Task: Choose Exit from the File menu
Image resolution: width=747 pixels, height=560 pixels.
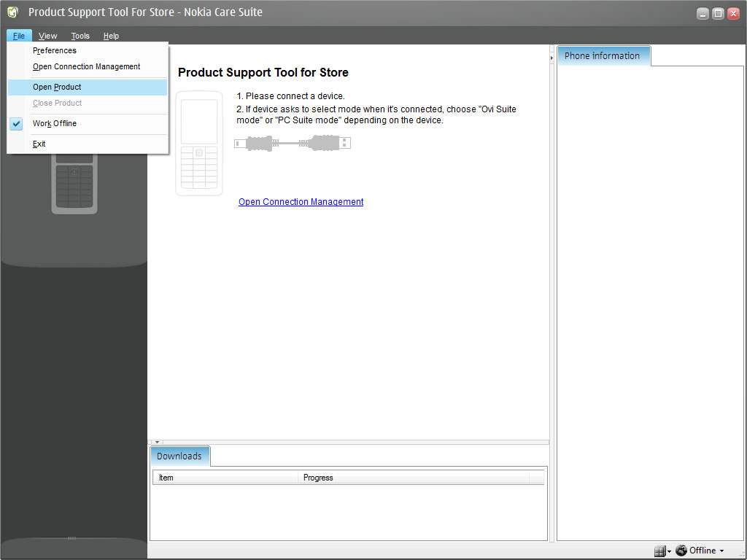Action: coord(39,144)
